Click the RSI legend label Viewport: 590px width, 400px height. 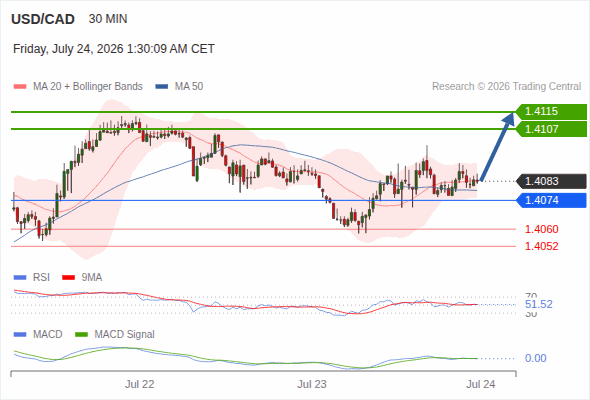(x=41, y=278)
